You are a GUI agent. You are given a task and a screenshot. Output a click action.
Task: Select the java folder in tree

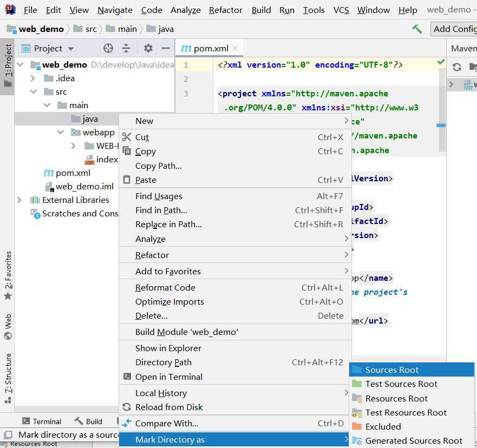[x=90, y=119]
